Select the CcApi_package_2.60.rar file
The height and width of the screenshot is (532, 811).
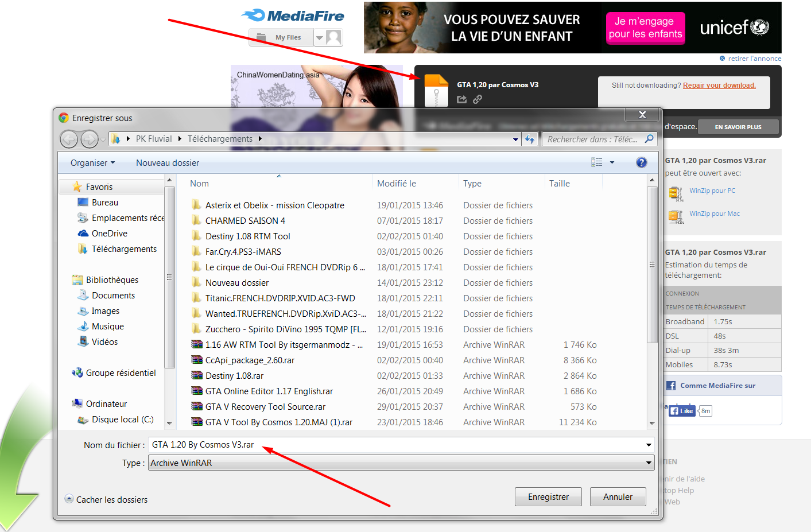[250, 360]
